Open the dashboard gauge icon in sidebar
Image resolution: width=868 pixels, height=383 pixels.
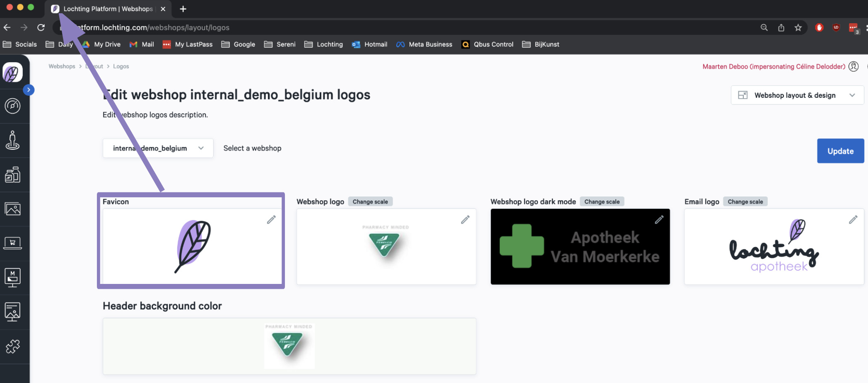12,106
